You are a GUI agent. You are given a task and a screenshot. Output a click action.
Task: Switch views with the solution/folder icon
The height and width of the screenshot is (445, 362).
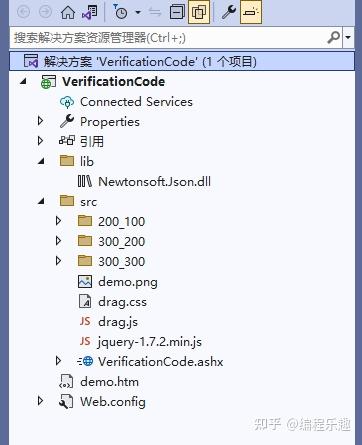[x=89, y=13]
